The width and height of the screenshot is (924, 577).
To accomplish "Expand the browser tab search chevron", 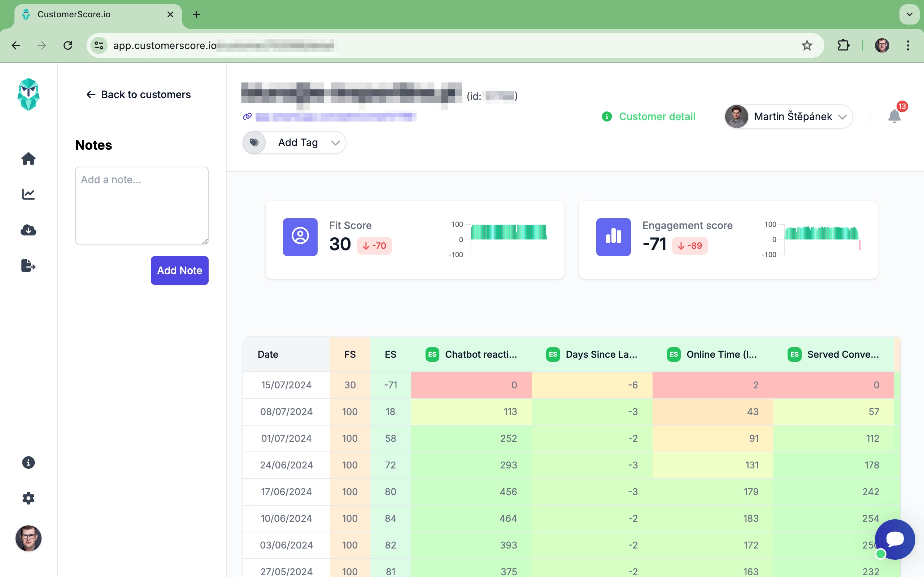I will pos(909,14).
